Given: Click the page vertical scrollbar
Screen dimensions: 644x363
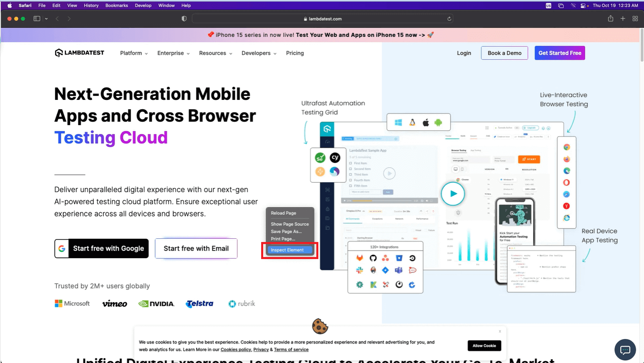Looking at the screenshot, I should point(642,45).
